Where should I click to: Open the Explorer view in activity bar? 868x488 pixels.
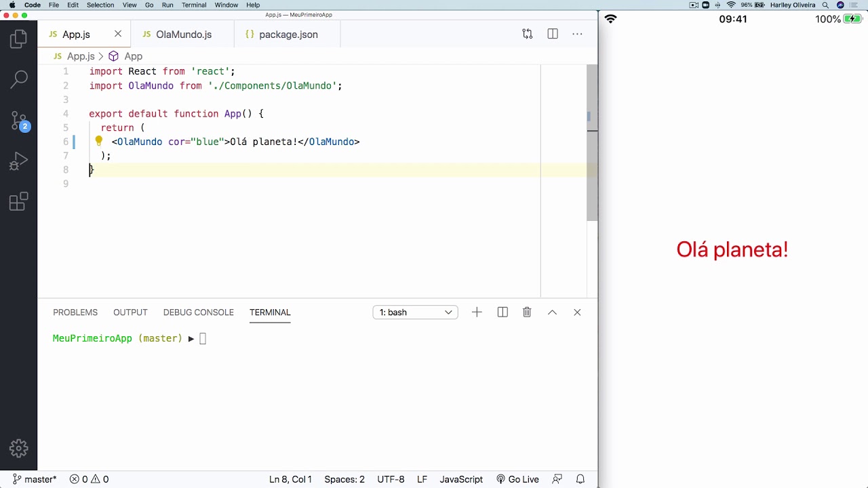point(19,39)
